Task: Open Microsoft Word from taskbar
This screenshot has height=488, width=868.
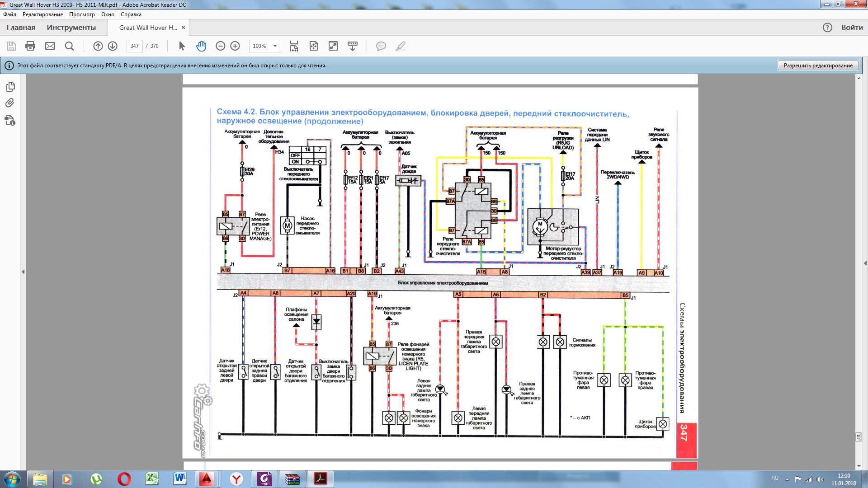Action: pyautogui.click(x=180, y=479)
